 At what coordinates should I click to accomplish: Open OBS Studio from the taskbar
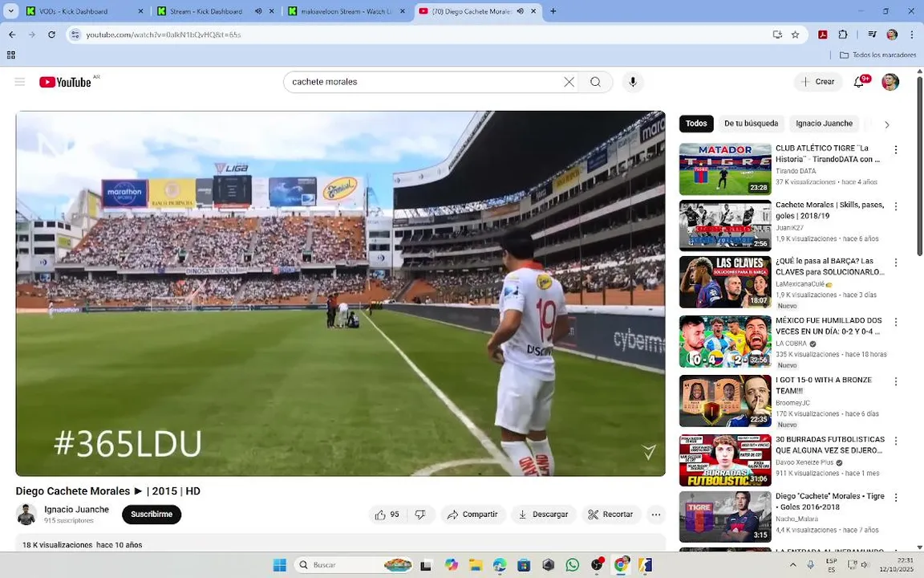597,565
